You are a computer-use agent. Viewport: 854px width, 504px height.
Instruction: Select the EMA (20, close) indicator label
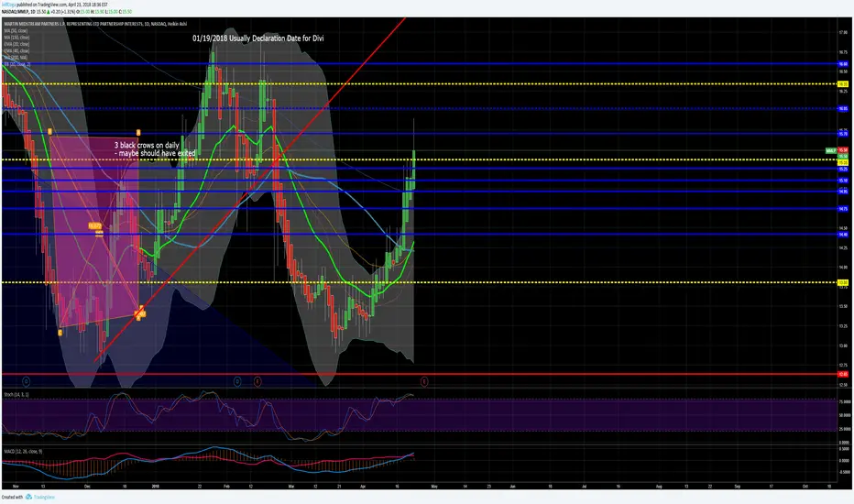point(16,44)
